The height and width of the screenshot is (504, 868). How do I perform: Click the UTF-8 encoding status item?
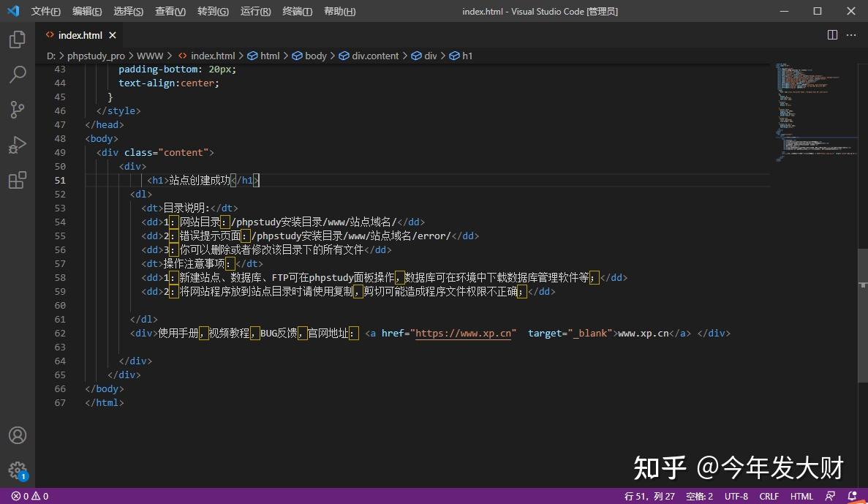736,495
